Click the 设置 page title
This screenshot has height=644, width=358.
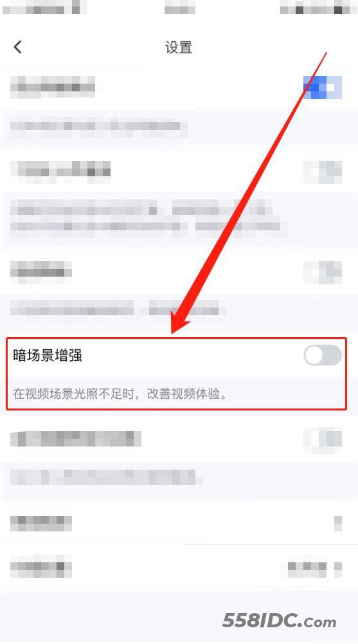179,47
